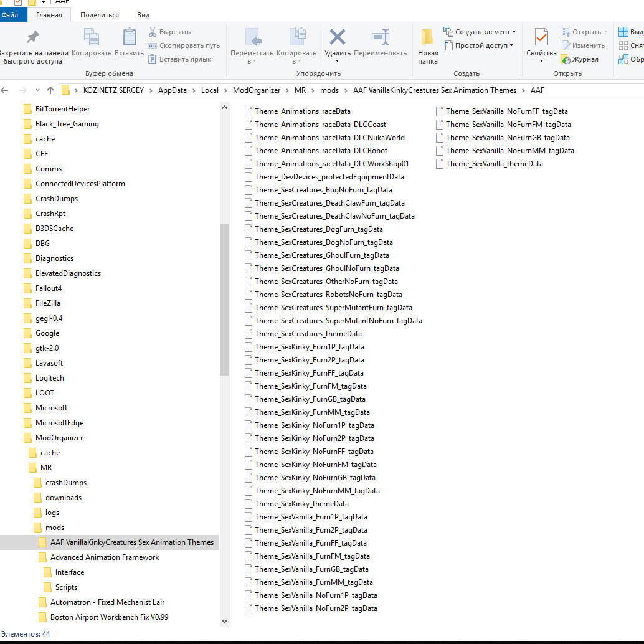Click the AAF breadcrumb at path end
The height and width of the screenshot is (644, 644).
537,90
